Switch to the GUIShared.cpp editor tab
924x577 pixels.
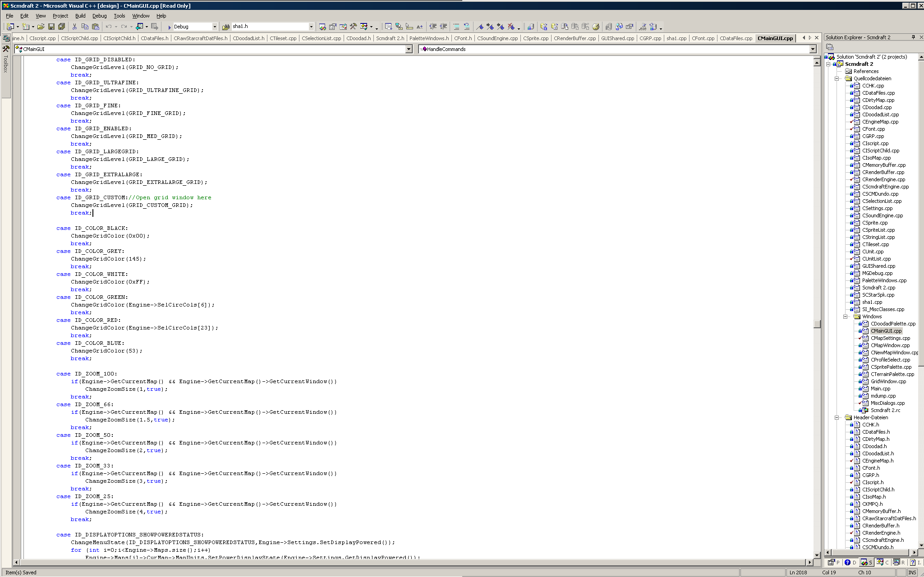pos(618,38)
